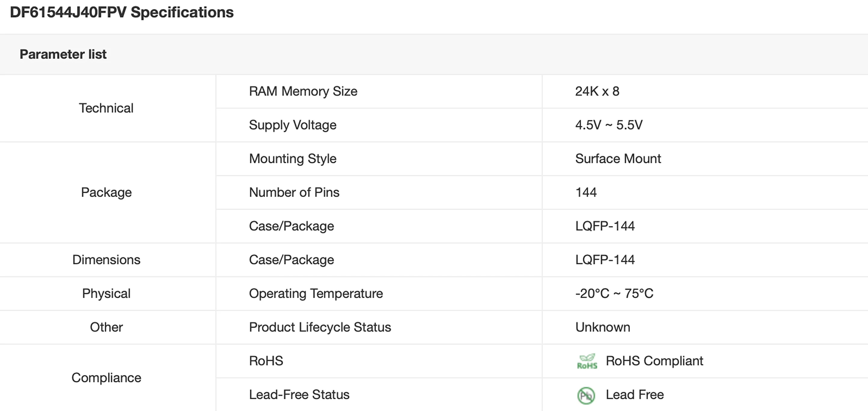
Task: Click the Surface Mount value
Action: point(618,159)
